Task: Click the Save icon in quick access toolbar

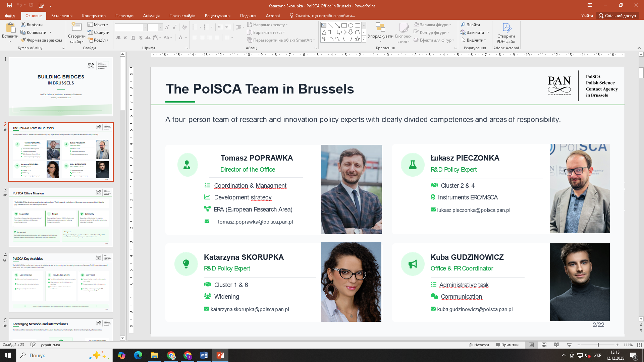Action: (9, 5)
